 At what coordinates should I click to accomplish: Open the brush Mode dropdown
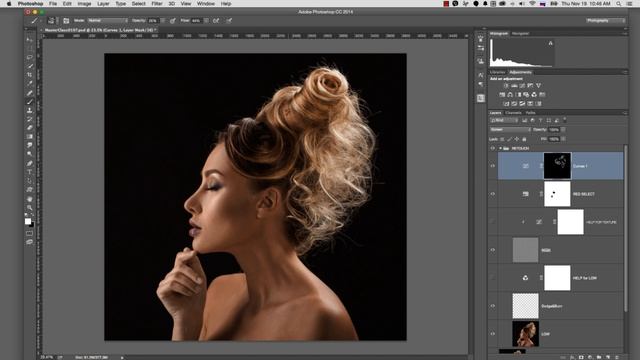[108, 20]
